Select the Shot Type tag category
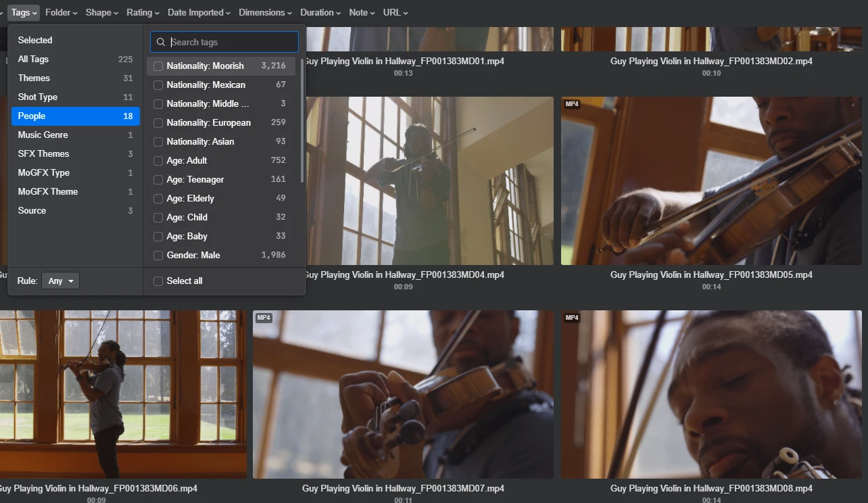The width and height of the screenshot is (868, 503). coord(38,97)
